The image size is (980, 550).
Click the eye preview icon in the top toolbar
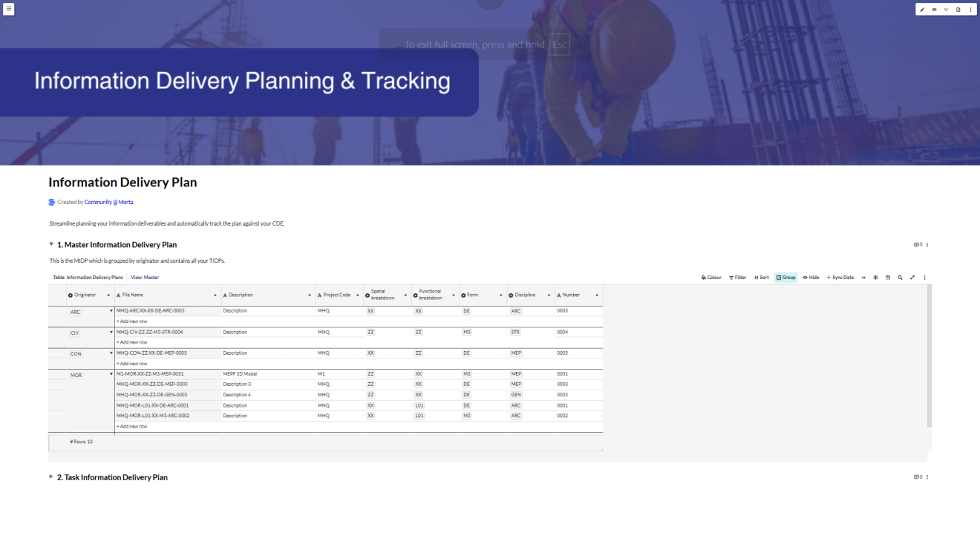coord(934,10)
